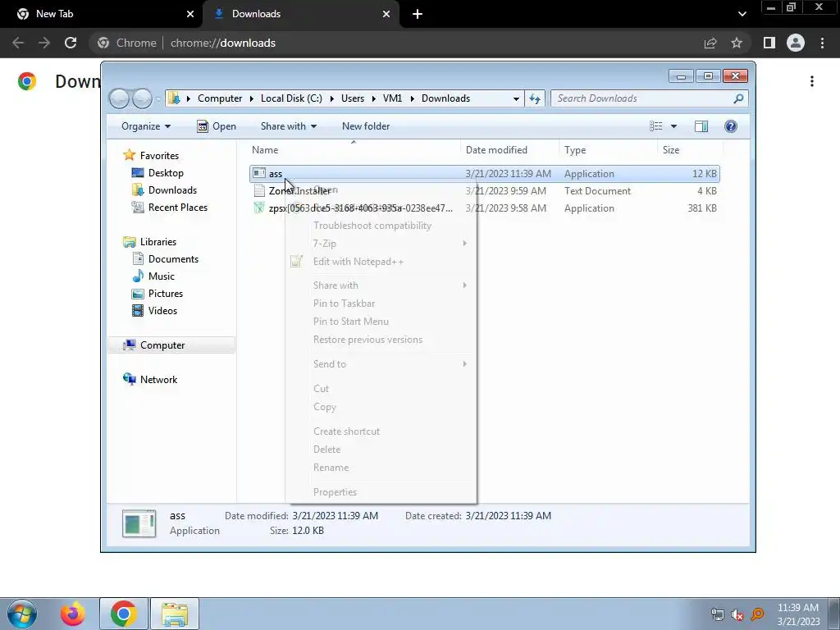This screenshot has height=630, width=840.
Task: Reload the Chrome page
Action: coord(71,43)
